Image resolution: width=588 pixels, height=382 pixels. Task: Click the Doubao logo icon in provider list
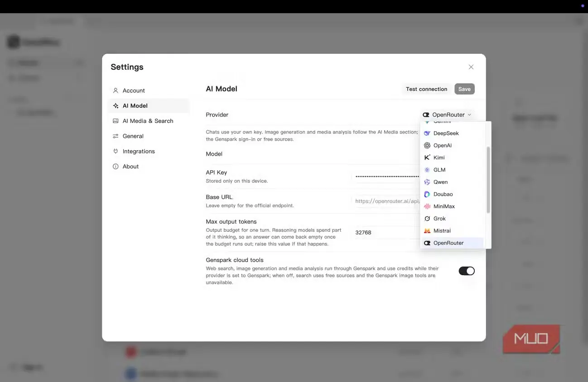click(427, 194)
